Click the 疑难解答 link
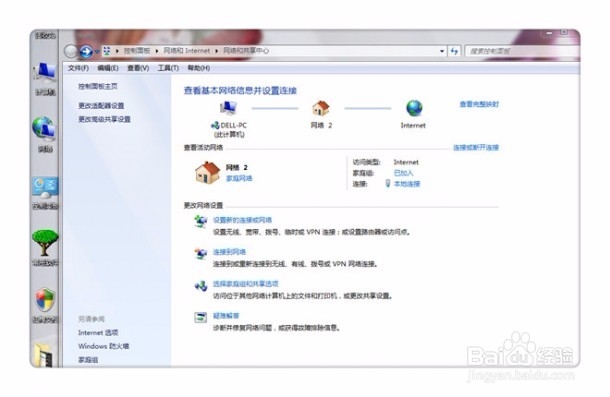Screen dimensions: 610x397 coord(226,316)
